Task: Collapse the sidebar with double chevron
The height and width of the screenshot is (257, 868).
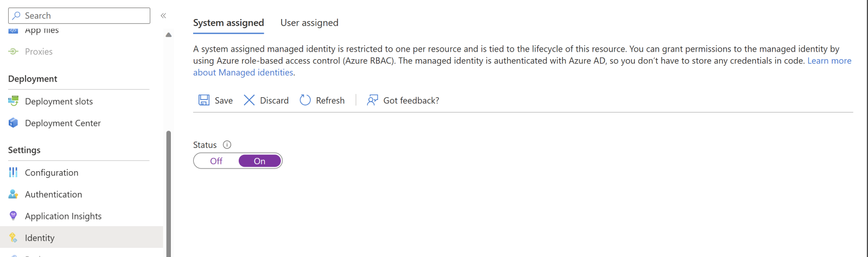Action: point(163,16)
